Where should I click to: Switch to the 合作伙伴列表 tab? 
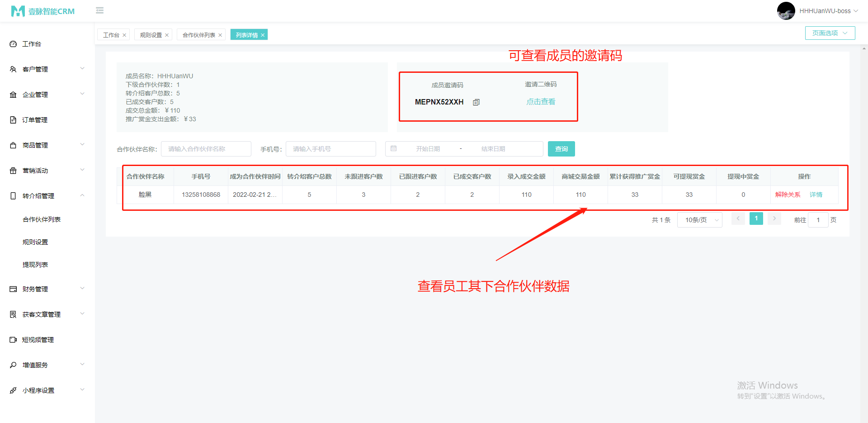tap(199, 35)
